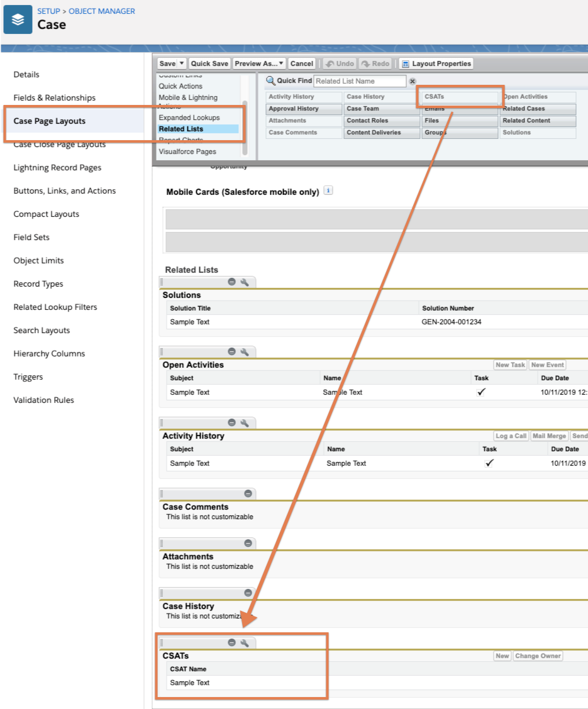This screenshot has height=709, width=588.
Task: Open Fields & Relationships in the sidebar
Action: point(55,97)
